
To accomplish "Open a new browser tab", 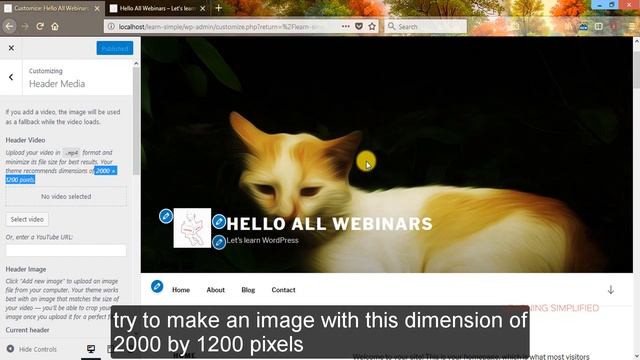I will point(218,8).
